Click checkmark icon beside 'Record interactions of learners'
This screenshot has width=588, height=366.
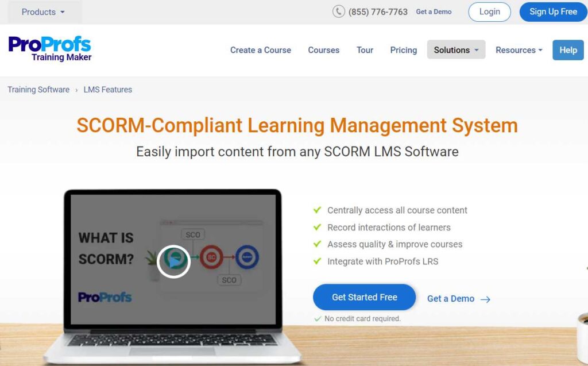tap(317, 227)
